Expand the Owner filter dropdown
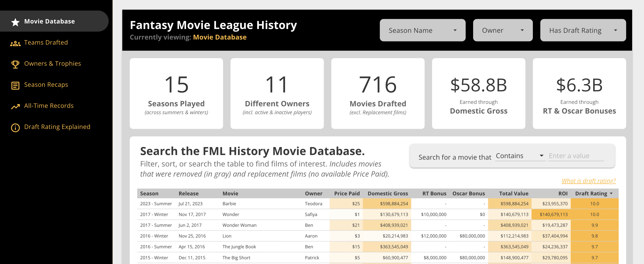644x264 pixels. coord(503,30)
